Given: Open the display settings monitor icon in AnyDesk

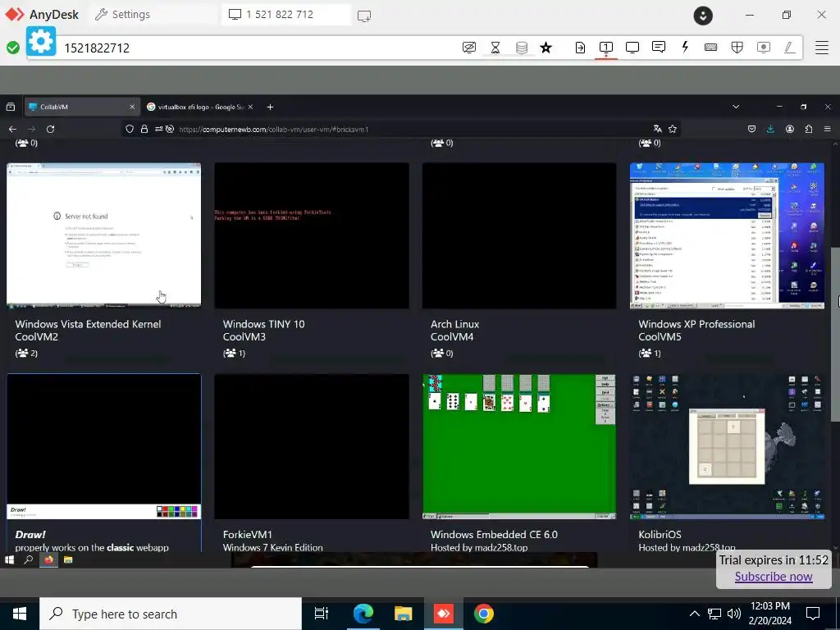Looking at the screenshot, I should click(632, 48).
